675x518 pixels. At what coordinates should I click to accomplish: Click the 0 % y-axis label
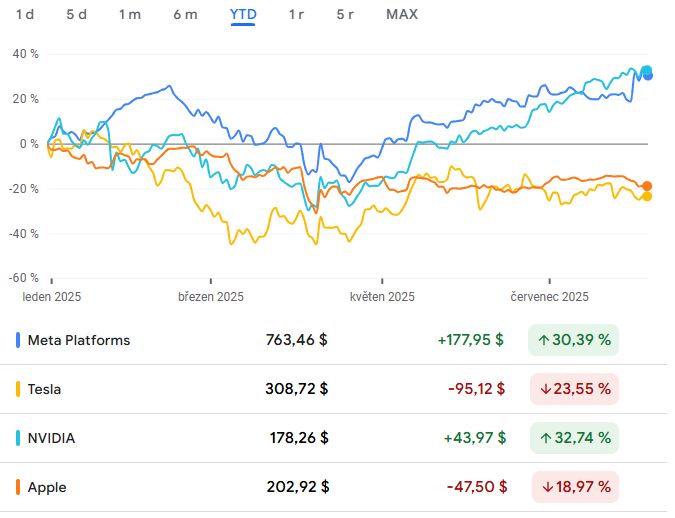point(29,144)
